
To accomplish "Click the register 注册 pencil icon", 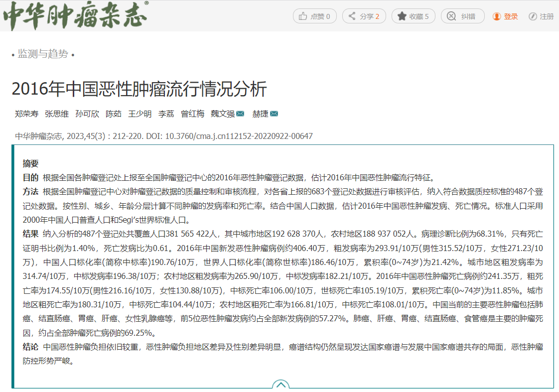I will coord(533,16).
